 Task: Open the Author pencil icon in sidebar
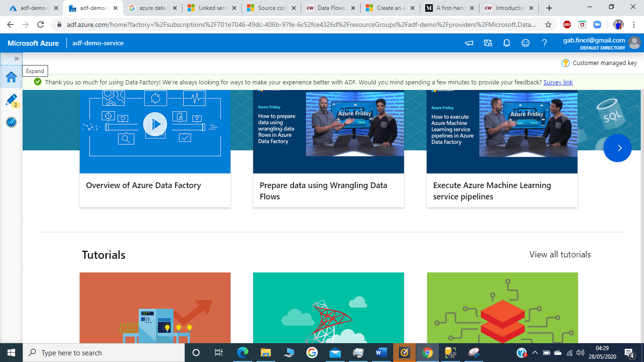(11, 99)
